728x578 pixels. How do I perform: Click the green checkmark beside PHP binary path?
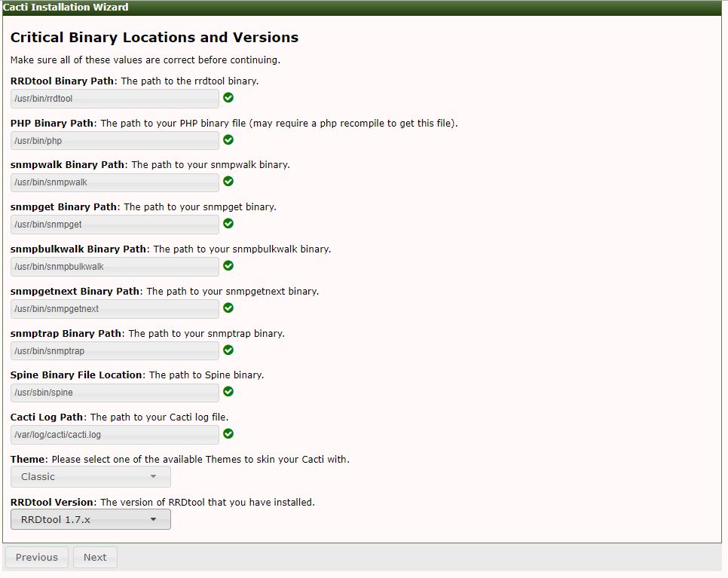click(x=228, y=139)
